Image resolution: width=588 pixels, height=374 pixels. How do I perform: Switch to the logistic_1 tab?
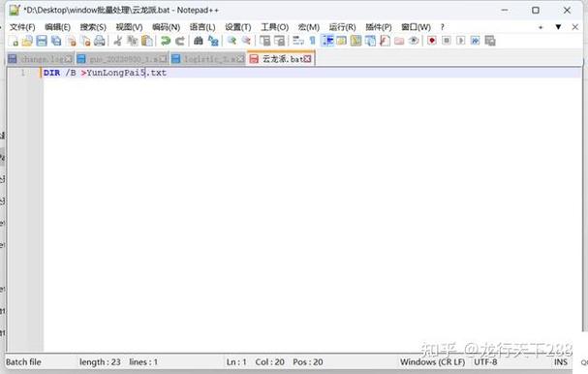point(207,59)
